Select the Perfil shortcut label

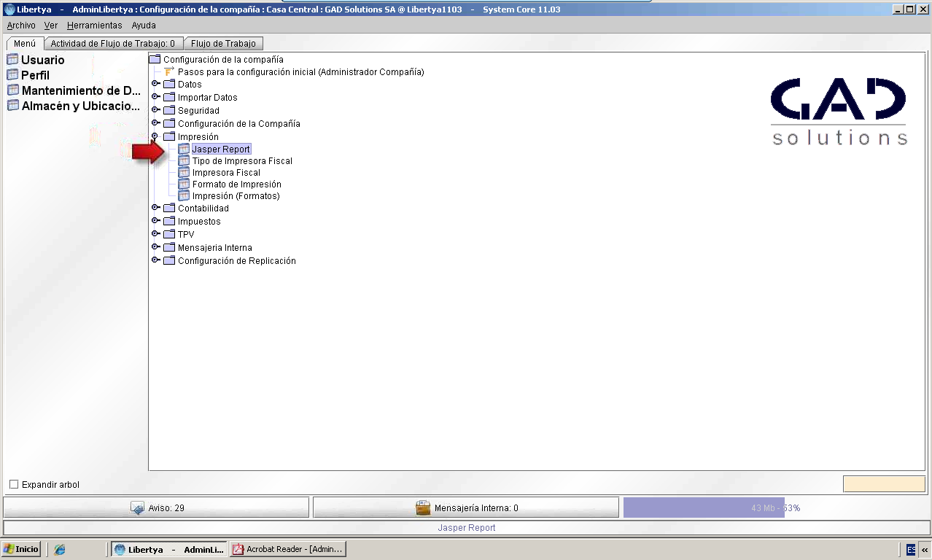point(36,75)
